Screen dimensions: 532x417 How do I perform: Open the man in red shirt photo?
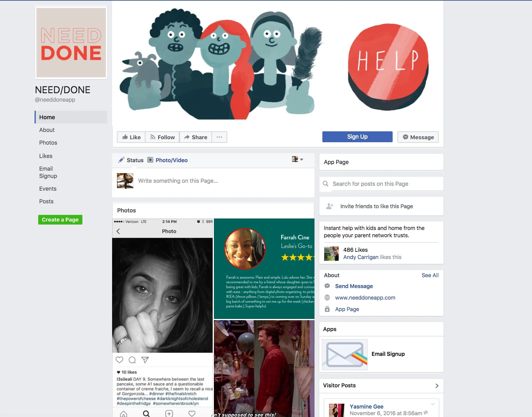264,369
